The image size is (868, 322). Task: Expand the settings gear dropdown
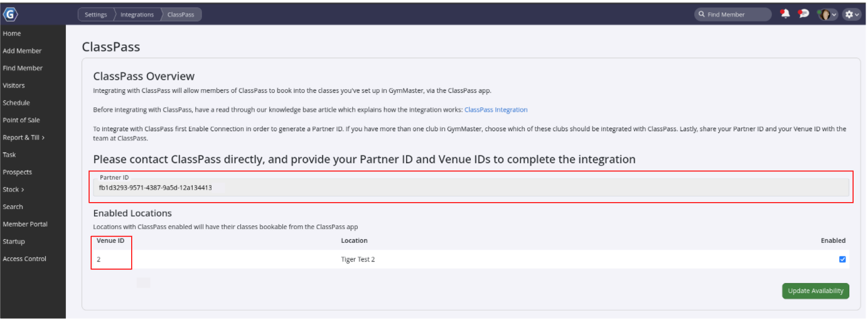pos(852,14)
